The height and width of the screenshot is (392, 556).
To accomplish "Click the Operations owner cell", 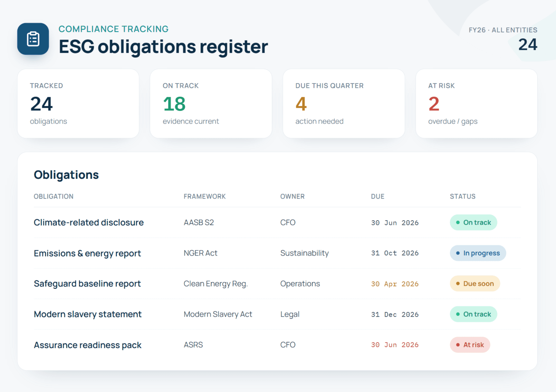I will coord(300,284).
